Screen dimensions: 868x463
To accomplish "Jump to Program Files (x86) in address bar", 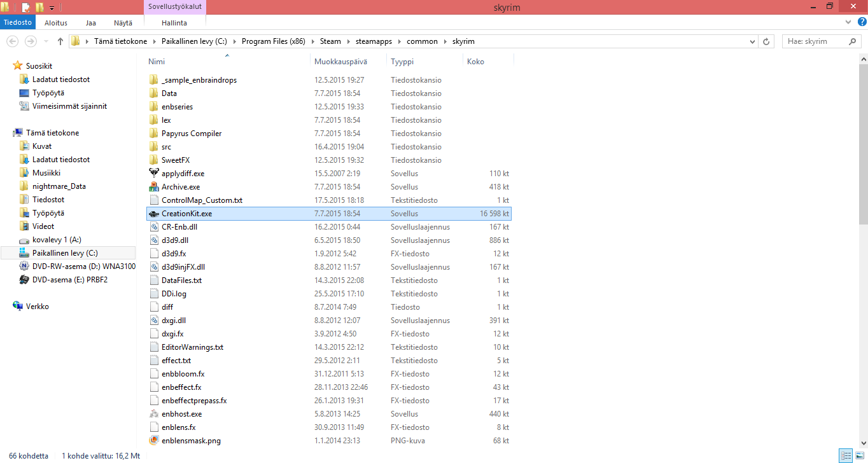I will coord(274,41).
